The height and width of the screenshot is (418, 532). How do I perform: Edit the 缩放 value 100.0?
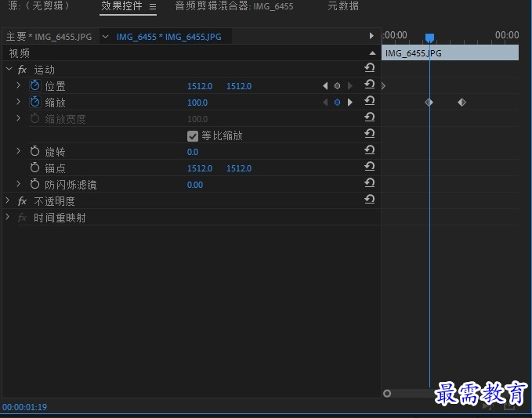point(197,103)
